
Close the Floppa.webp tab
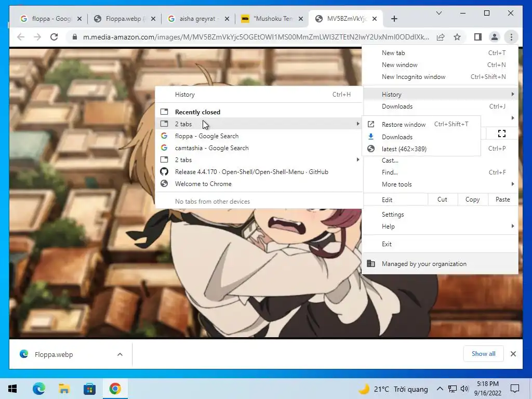click(153, 19)
